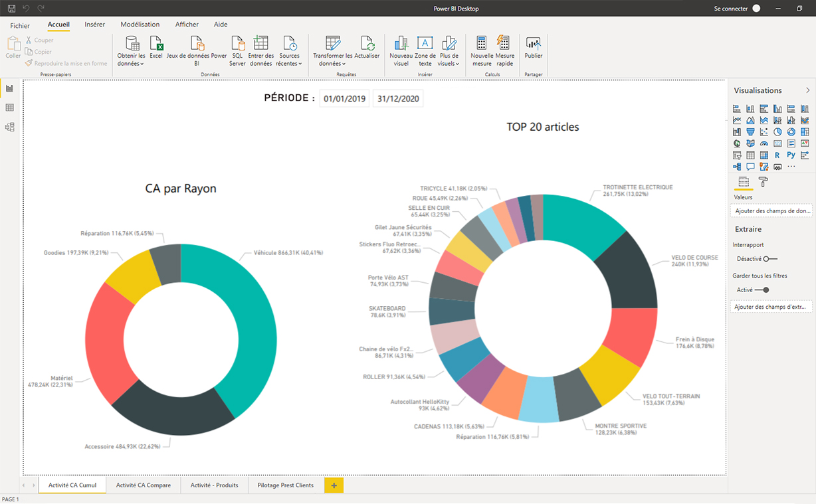Click the Actualiser refresh icon
Screen dimensions: 816x504
pos(367,44)
